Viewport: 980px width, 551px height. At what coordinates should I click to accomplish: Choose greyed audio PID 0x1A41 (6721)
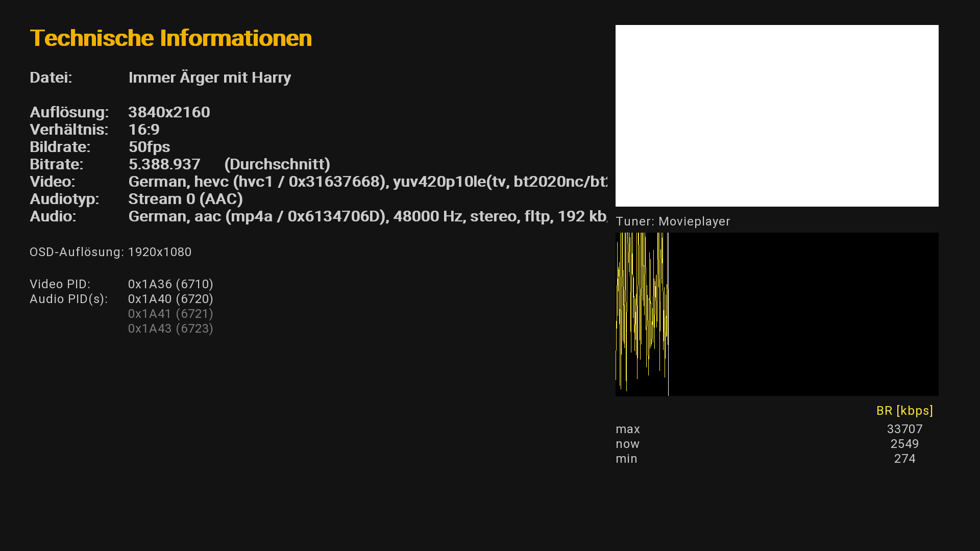click(x=170, y=314)
